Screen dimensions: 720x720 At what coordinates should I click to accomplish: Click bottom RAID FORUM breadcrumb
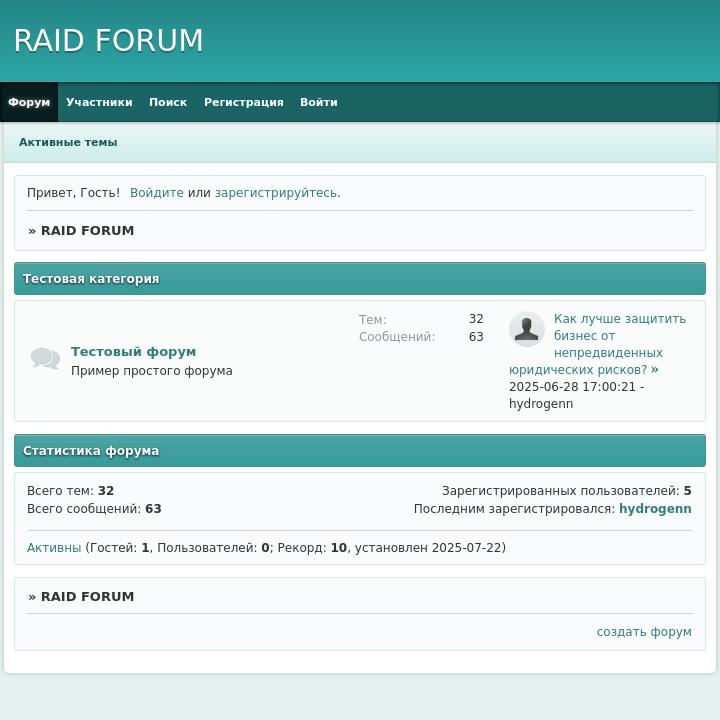click(x=87, y=597)
